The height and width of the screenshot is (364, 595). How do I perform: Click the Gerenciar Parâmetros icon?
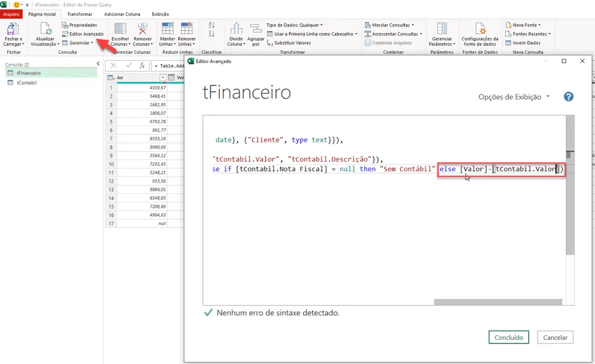pos(442,29)
